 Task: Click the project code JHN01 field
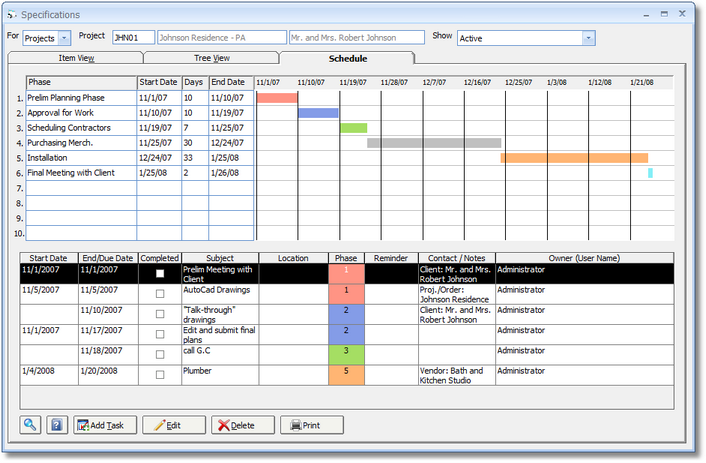point(133,38)
